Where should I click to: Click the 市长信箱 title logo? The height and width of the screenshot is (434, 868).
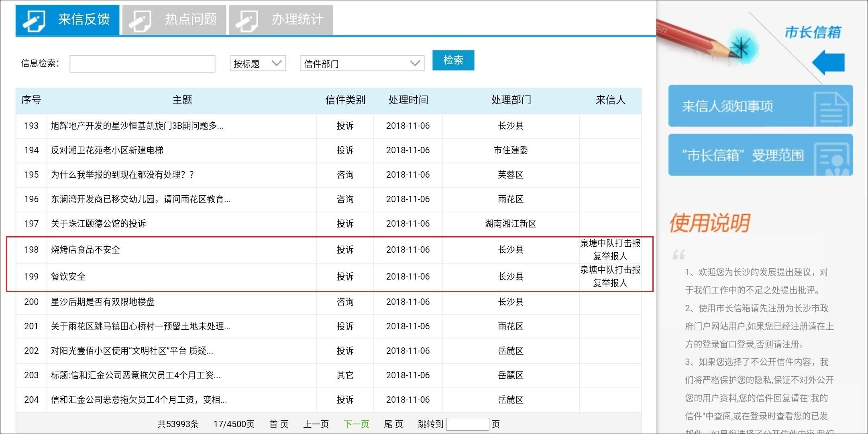pos(813,32)
